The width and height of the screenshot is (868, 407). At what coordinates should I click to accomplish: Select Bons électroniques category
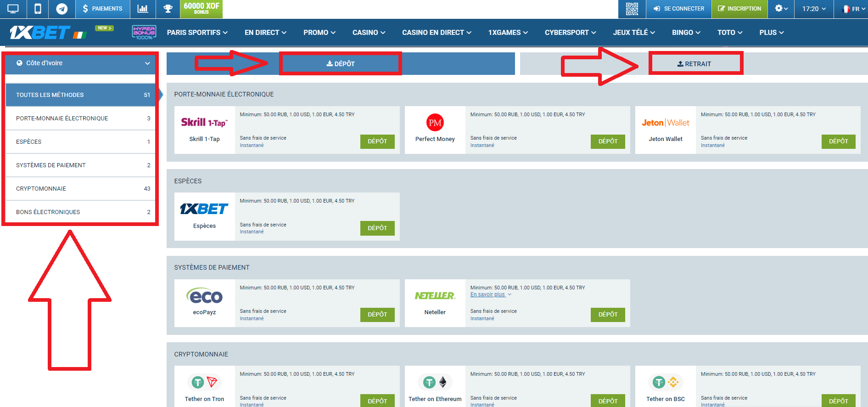[x=80, y=212]
